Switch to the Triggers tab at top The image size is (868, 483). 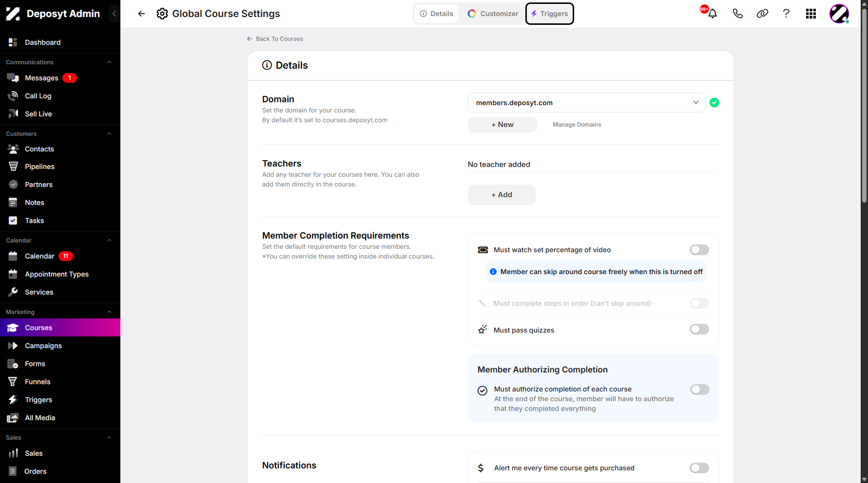(x=549, y=14)
